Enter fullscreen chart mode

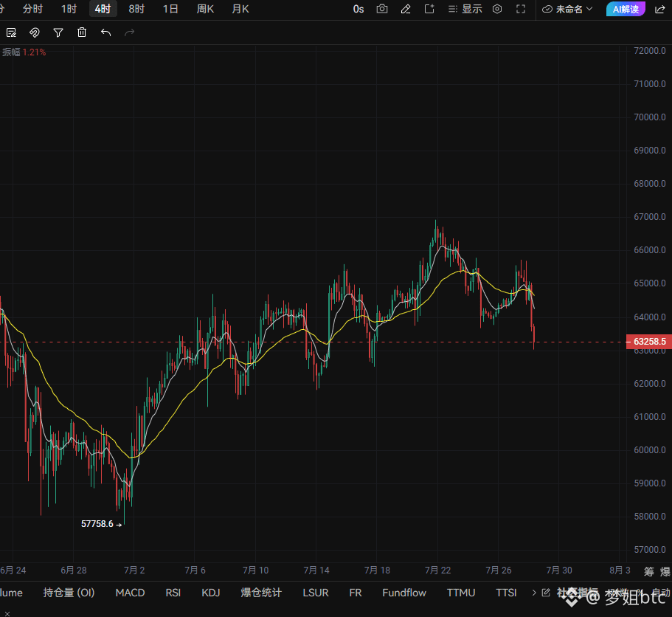coord(521,9)
